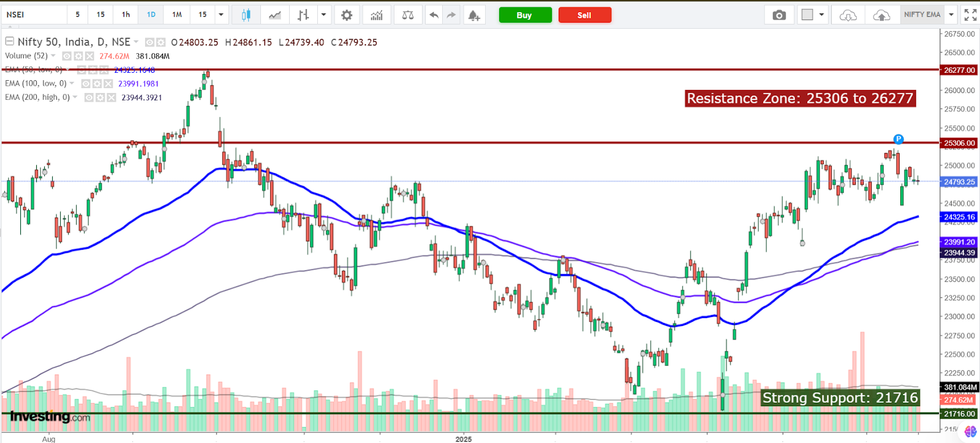Save chart layout via cloud-upload icon
This screenshot has height=443, width=980.
[x=881, y=15]
